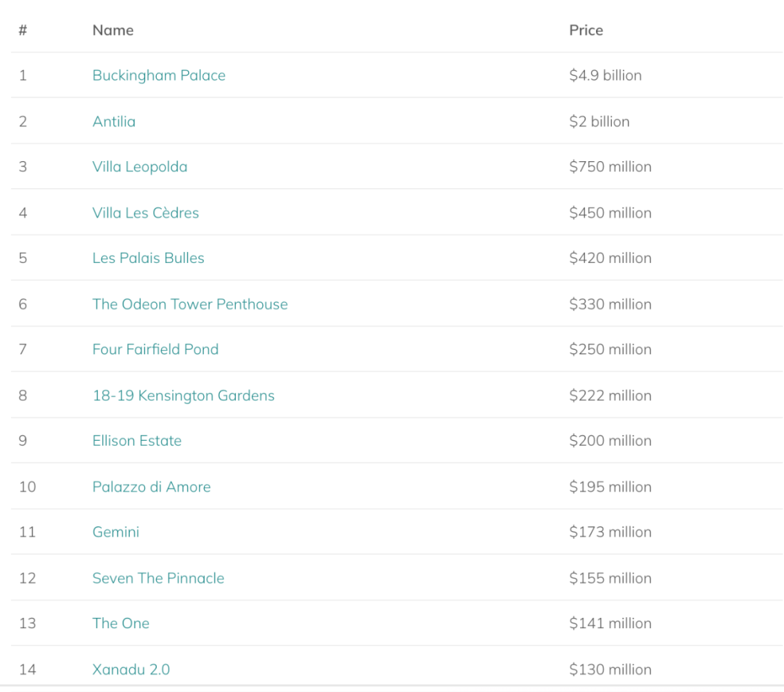
Task: Click the $130 million price cell
Action: (x=610, y=669)
